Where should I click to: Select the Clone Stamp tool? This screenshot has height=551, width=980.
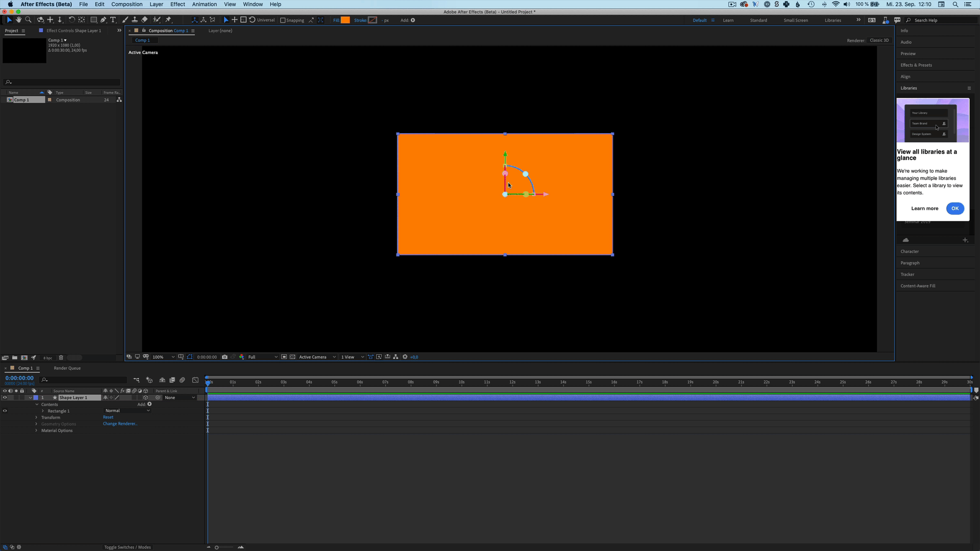[135, 20]
